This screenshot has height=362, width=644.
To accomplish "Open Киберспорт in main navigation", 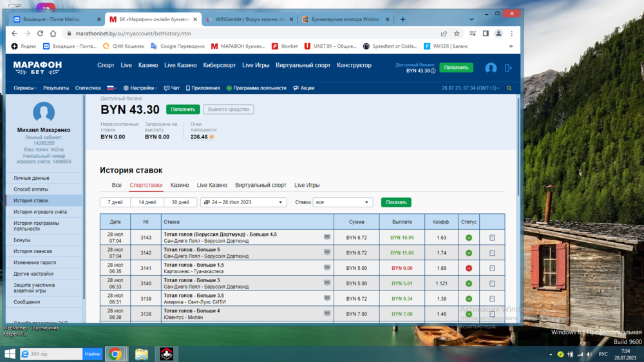I will pos(220,65).
